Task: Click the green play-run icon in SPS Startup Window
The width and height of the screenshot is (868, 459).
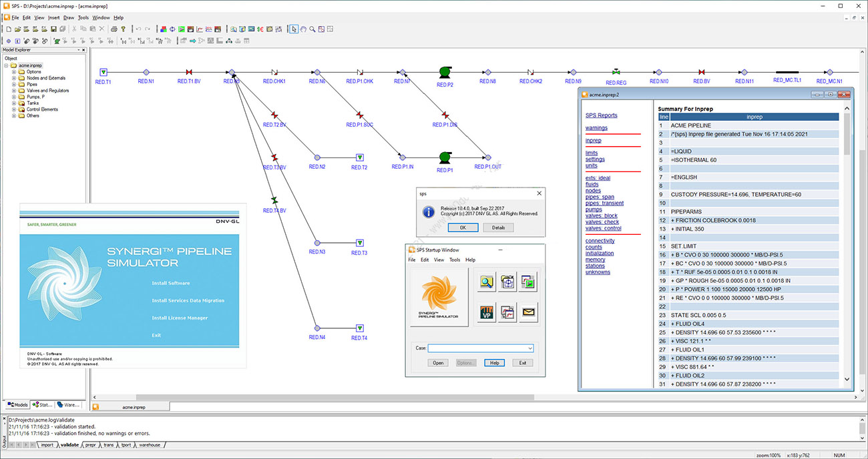Action: (x=528, y=282)
